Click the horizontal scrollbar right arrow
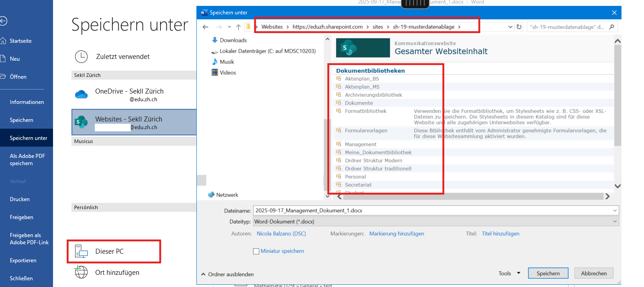The image size is (644, 287). click(607, 196)
